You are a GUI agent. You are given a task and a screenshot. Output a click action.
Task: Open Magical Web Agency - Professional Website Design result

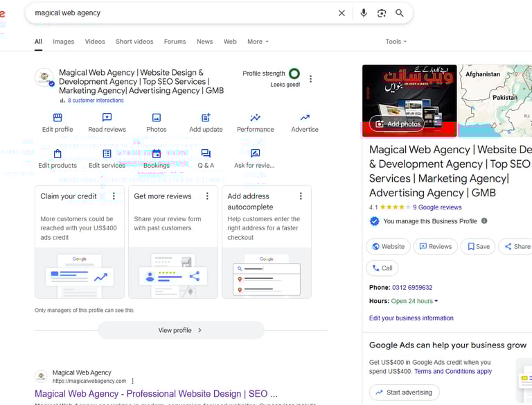point(156,394)
